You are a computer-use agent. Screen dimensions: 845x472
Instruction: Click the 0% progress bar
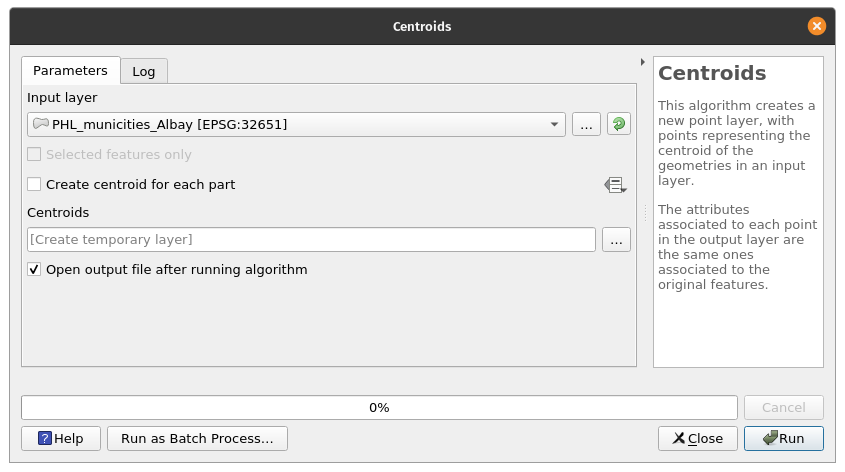(x=379, y=408)
